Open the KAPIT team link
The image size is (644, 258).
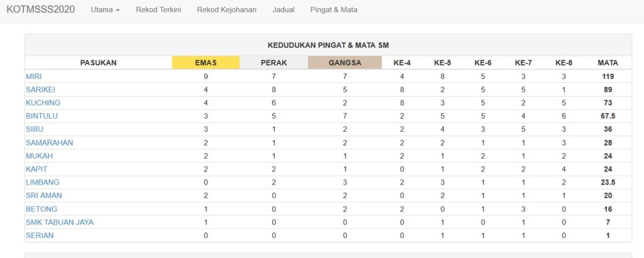[x=36, y=169]
